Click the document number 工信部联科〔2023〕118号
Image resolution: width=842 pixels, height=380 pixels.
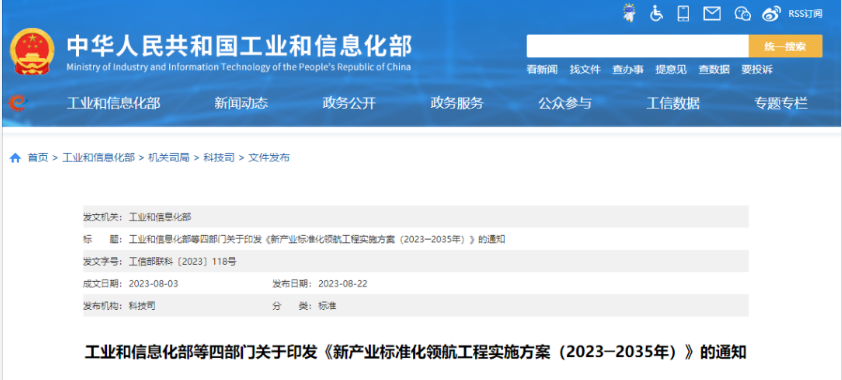coord(183,262)
